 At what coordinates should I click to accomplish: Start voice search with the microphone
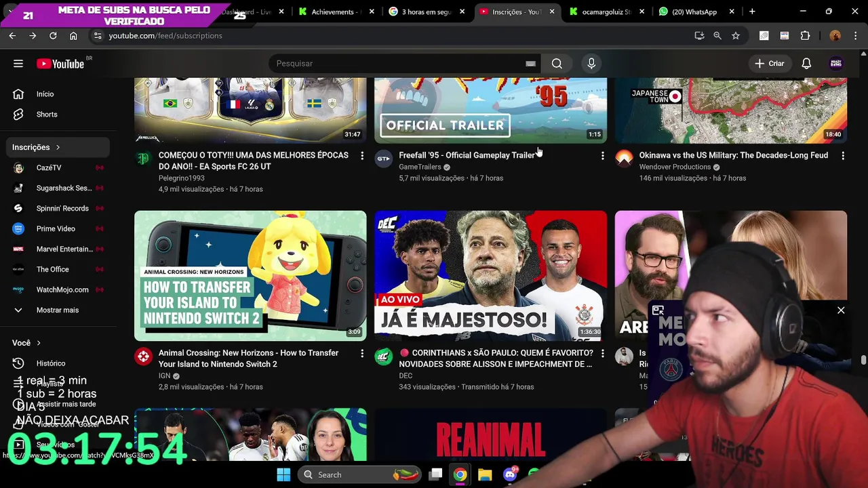[591, 64]
